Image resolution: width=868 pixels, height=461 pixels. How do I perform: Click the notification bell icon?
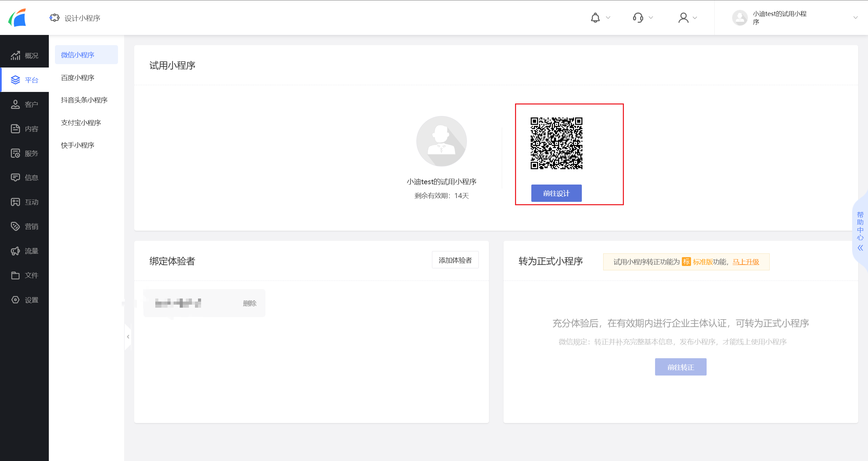click(x=595, y=18)
